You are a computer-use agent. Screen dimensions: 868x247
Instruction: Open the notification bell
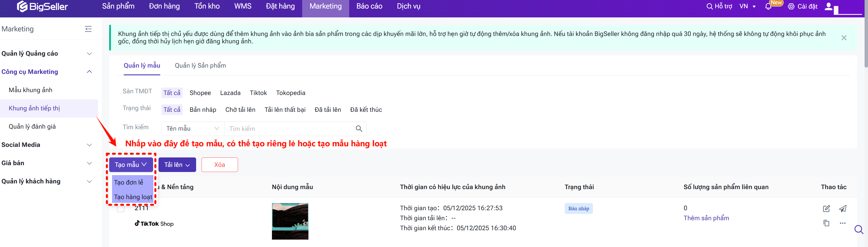pos(768,7)
